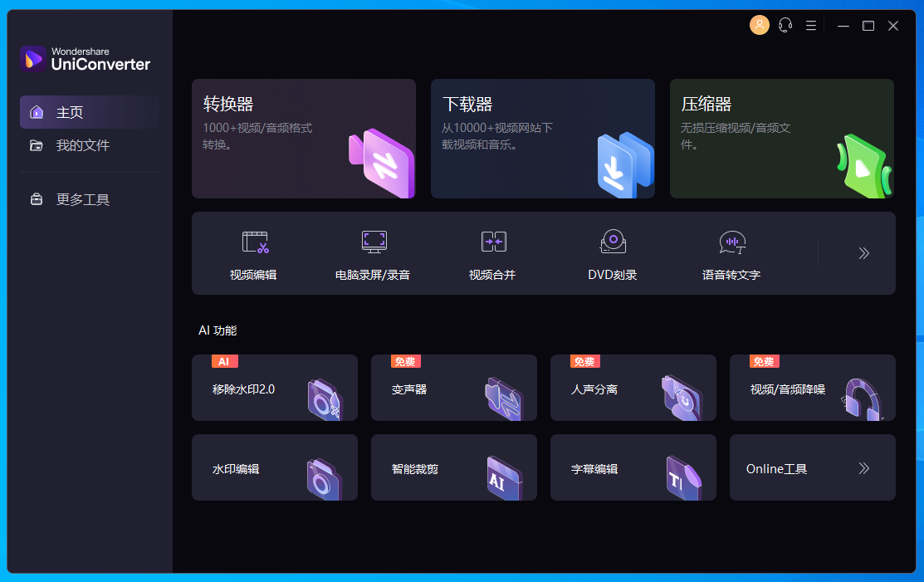Click the Wondershare UniConverter logo
924x582 pixels.
click(33, 59)
